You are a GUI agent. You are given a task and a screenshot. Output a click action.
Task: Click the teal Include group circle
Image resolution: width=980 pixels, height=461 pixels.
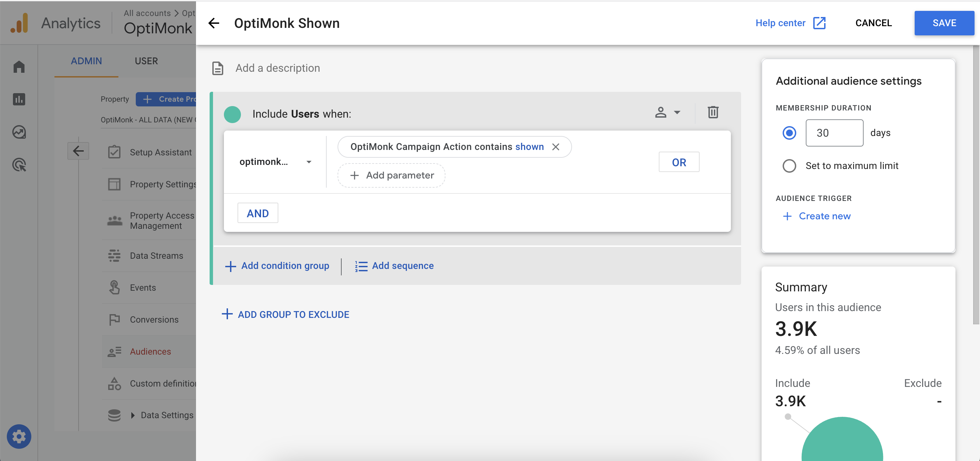pos(232,114)
